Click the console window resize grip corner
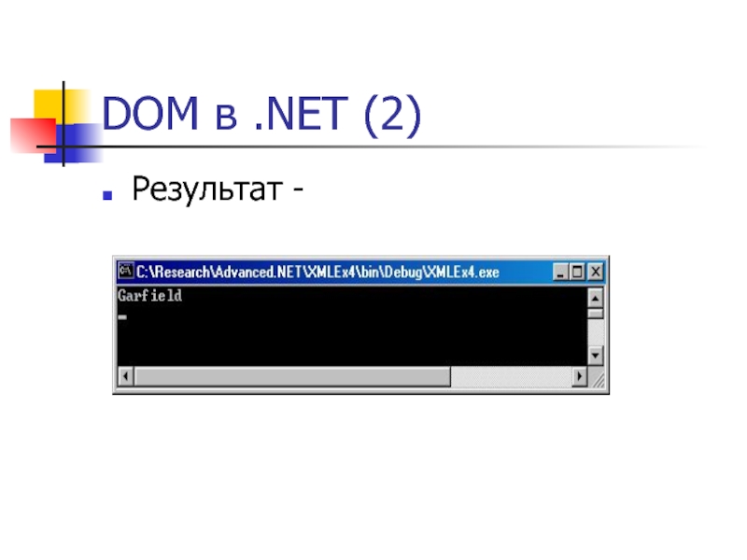Image resolution: width=747 pixels, height=560 pixels. (x=596, y=377)
